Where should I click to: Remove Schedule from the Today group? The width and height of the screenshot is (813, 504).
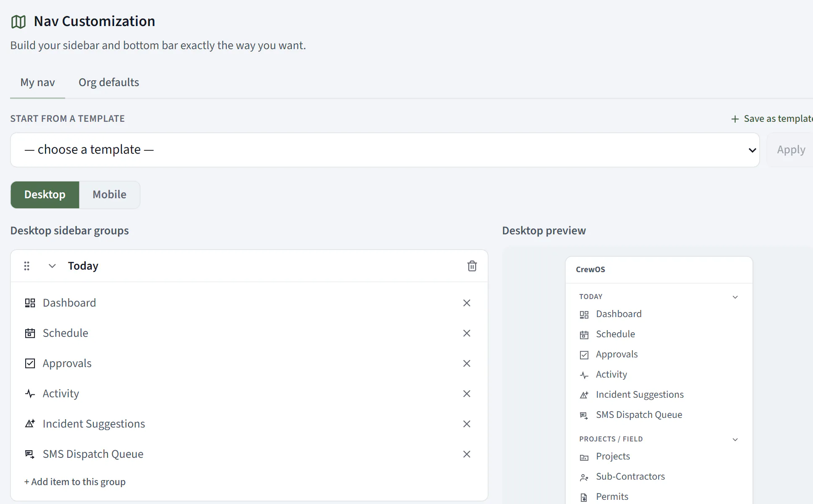pos(467,333)
